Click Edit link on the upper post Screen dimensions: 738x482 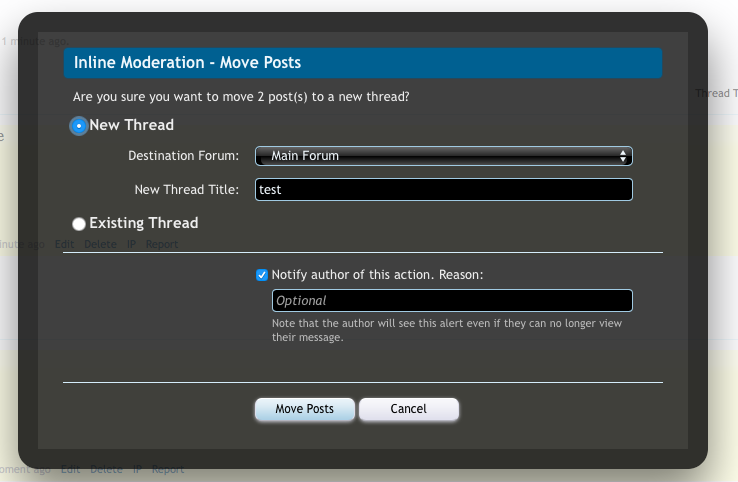tap(64, 244)
